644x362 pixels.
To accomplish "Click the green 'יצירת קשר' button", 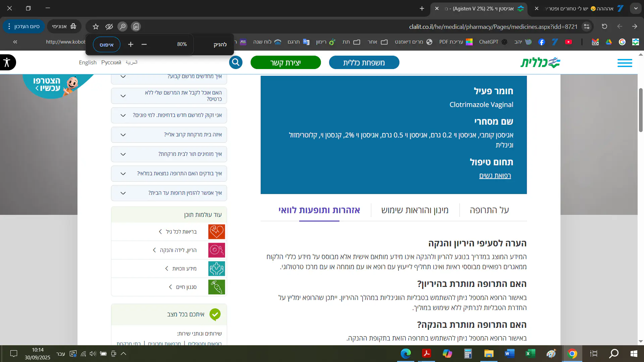I will click(x=285, y=63).
